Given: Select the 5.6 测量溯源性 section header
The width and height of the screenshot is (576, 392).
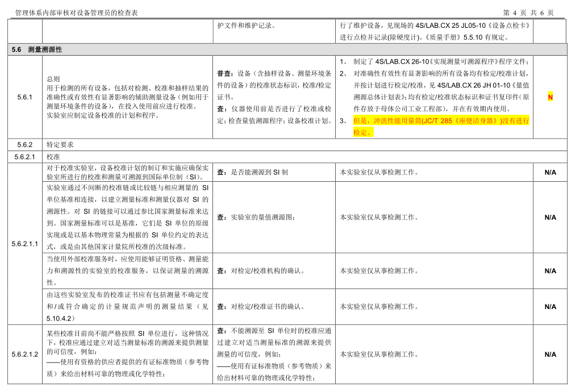Looking at the screenshot, I should pos(37,49).
